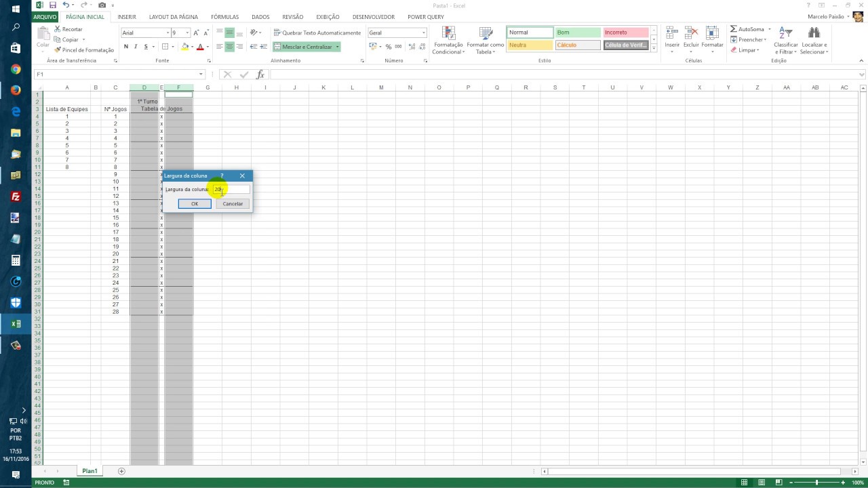Click the Recortar scissors icon

pyautogui.click(x=58, y=29)
